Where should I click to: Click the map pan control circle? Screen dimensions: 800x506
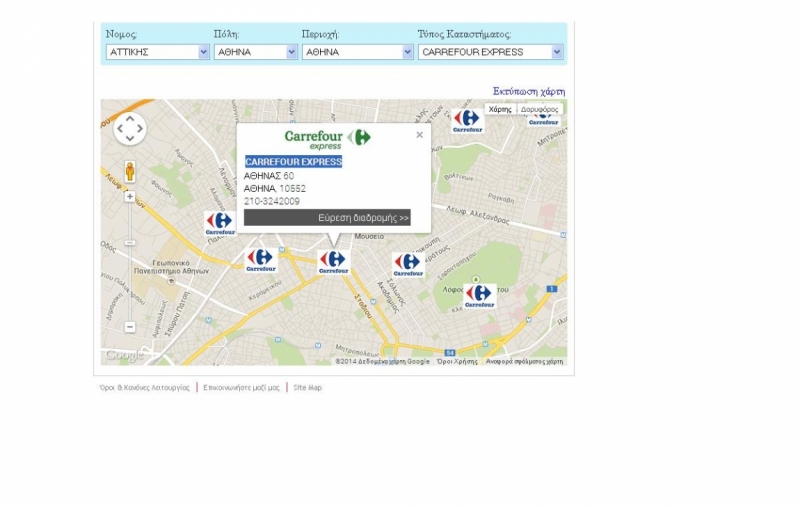pyautogui.click(x=130, y=129)
